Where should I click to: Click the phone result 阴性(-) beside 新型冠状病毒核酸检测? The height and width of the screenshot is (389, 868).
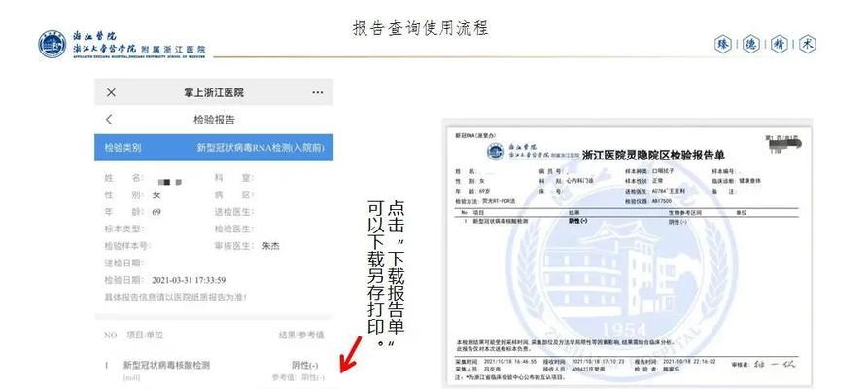pos(305,365)
